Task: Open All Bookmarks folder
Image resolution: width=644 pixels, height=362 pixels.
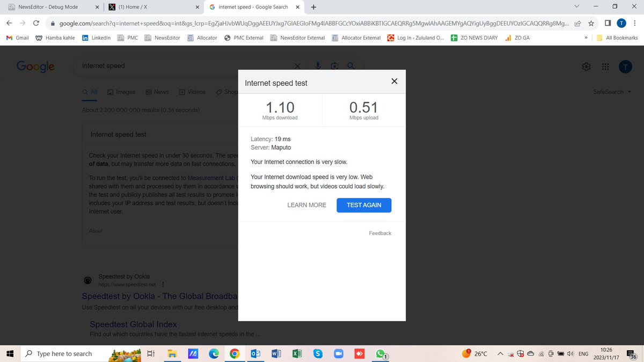Action: pos(617,38)
